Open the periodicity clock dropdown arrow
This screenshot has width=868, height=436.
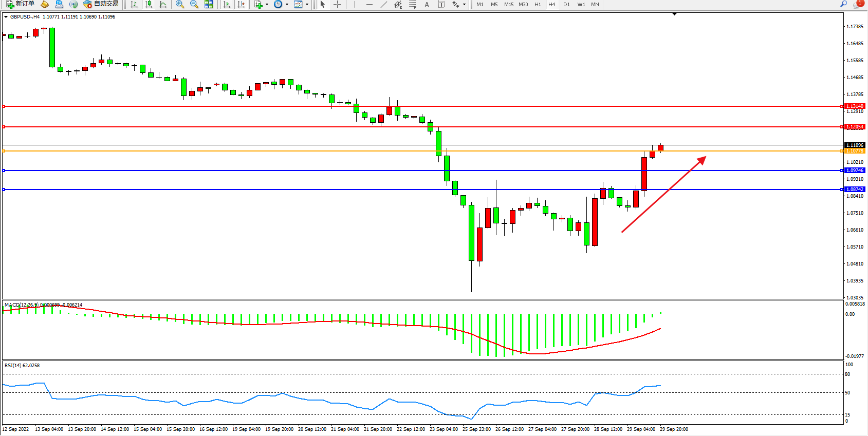click(x=287, y=5)
